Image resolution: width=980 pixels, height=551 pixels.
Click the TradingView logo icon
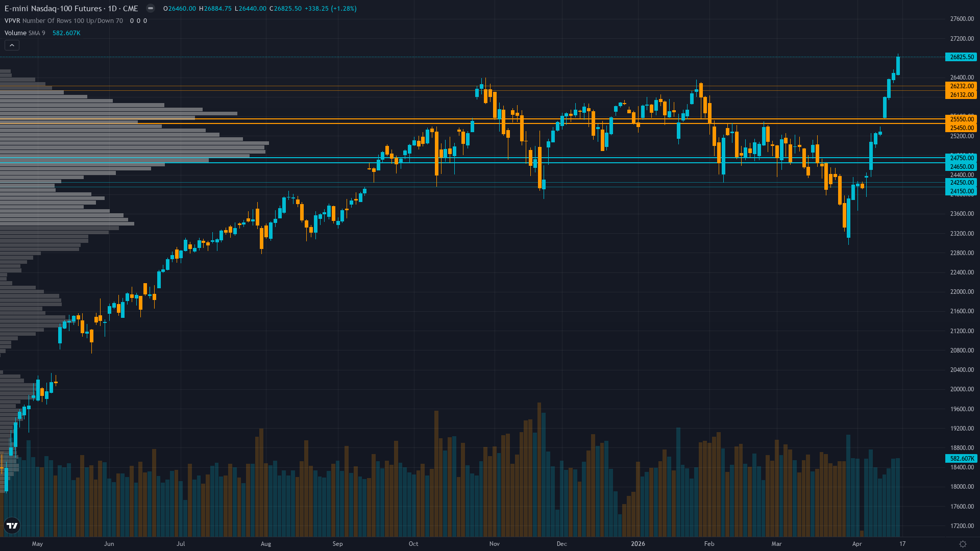pyautogui.click(x=12, y=525)
